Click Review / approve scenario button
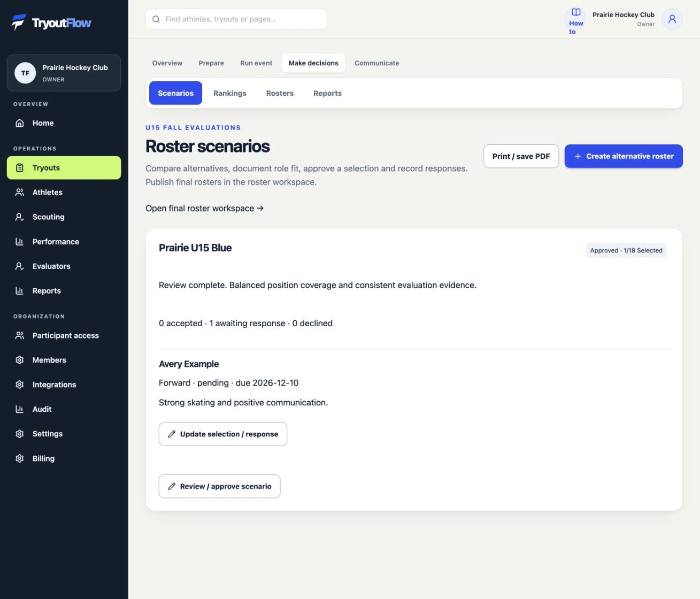The width and height of the screenshot is (700, 599). (219, 486)
